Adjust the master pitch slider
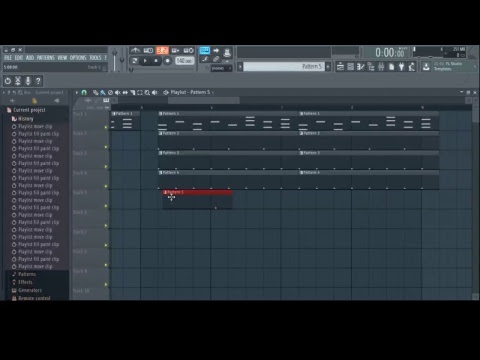This screenshot has width=480, height=360. coord(122,60)
